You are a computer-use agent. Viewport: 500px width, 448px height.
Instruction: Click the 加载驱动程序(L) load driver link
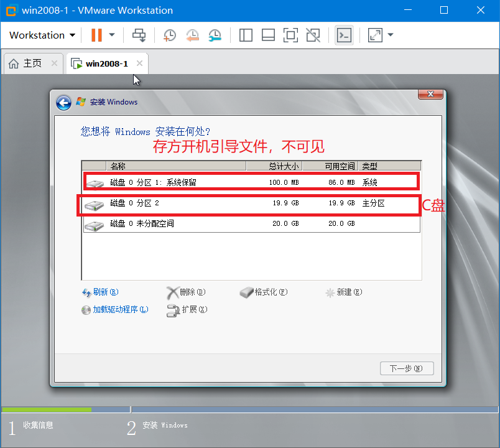point(115,309)
